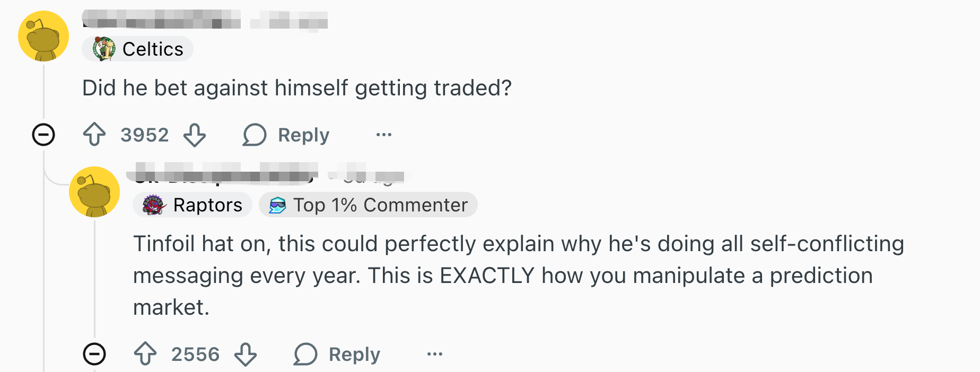Open more options for Raptors reply
Image resolution: width=980 pixels, height=372 pixels.
tap(435, 354)
